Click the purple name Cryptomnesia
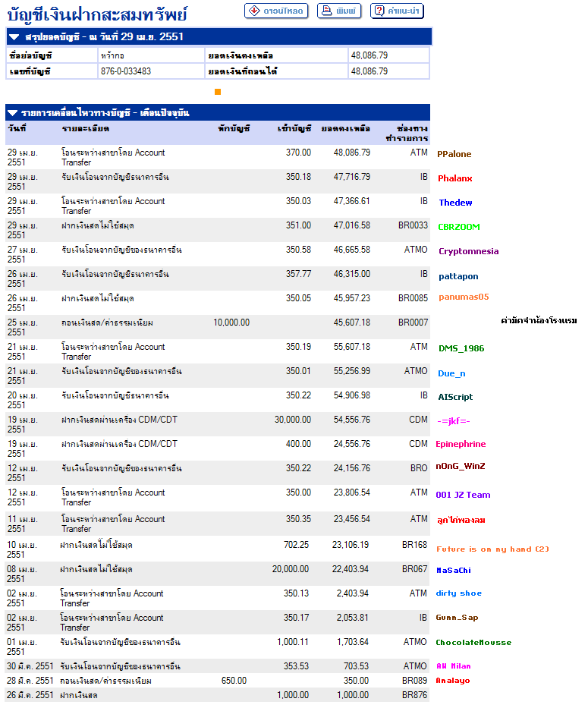Image resolution: width=588 pixels, height=708 pixels. [x=468, y=251]
